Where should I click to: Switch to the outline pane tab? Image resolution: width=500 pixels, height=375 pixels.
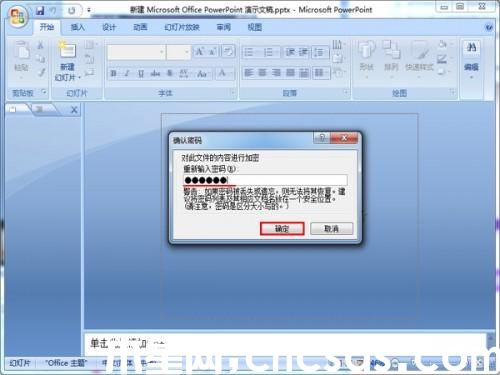click(x=40, y=109)
